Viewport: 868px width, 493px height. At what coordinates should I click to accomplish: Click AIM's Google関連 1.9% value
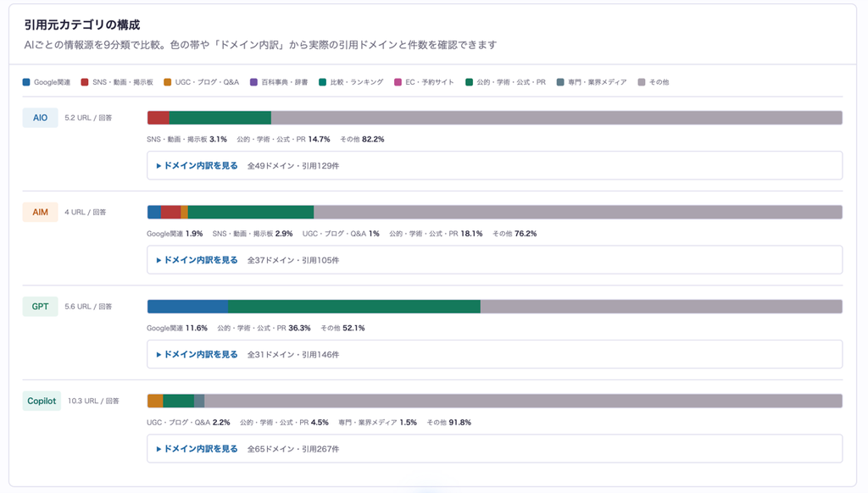(175, 234)
